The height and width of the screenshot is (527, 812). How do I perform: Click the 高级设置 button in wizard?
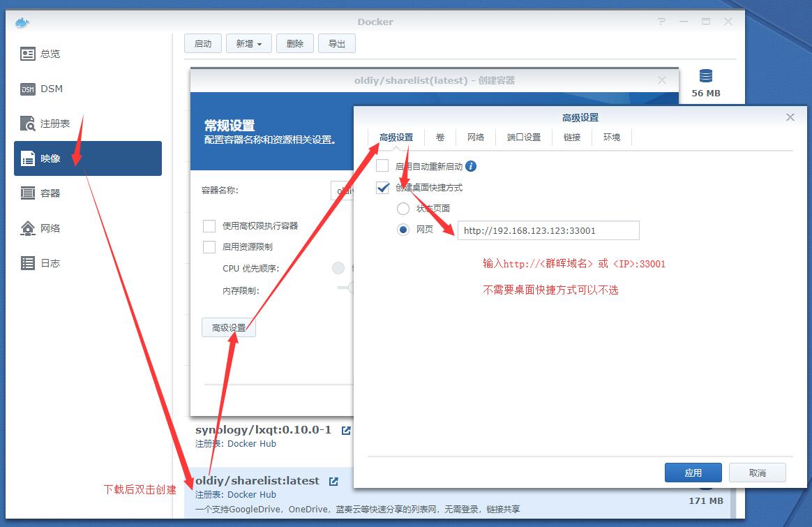pos(228,327)
